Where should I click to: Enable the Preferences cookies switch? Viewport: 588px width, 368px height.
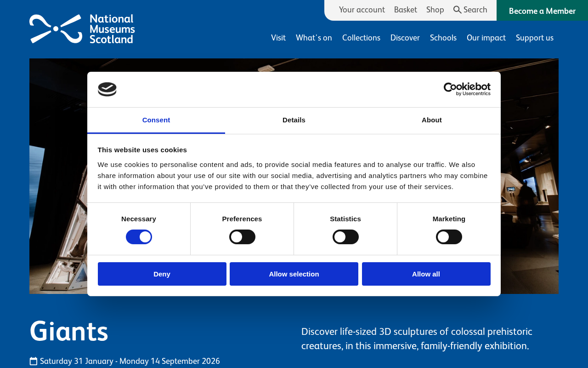242,237
